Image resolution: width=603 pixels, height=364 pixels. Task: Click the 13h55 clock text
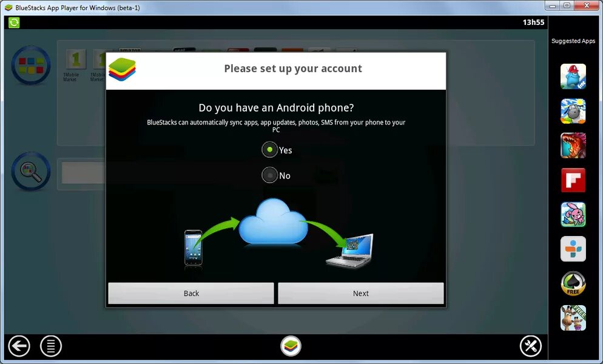click(x=533, y=22)
